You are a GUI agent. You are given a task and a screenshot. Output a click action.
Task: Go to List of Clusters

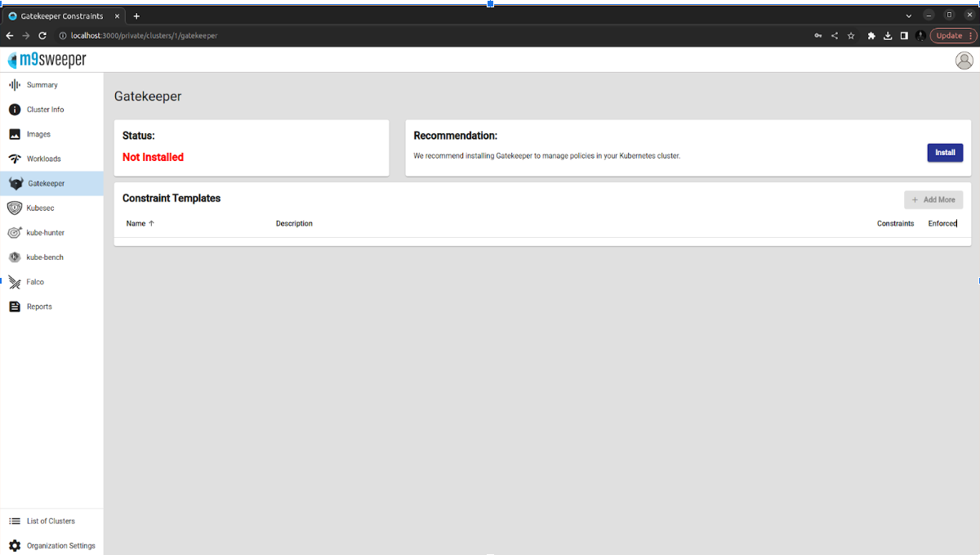(51, 521)
